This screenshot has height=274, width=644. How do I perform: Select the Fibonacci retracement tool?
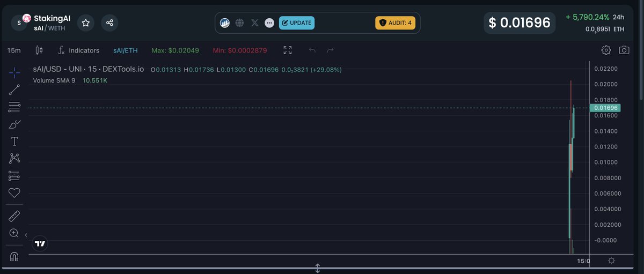14,107
